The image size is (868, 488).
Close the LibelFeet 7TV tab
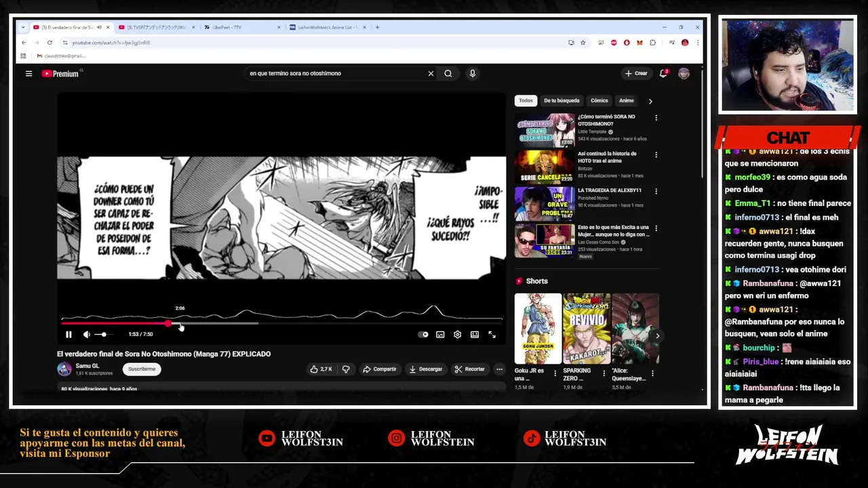pos(279,27)
